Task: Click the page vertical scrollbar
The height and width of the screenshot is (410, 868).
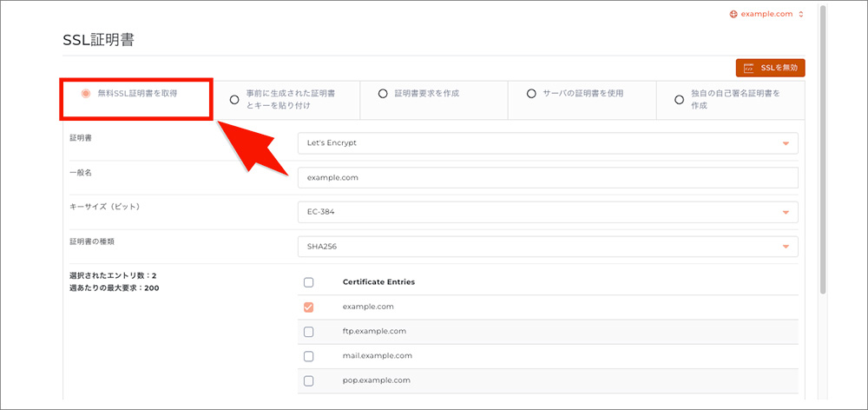Action: 823,149
